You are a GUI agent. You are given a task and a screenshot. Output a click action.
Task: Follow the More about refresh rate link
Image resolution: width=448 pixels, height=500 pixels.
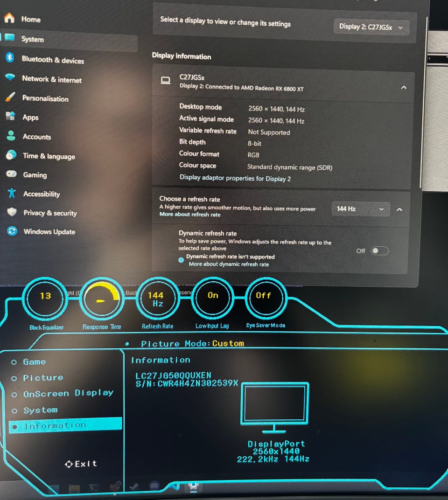[190, 214]
